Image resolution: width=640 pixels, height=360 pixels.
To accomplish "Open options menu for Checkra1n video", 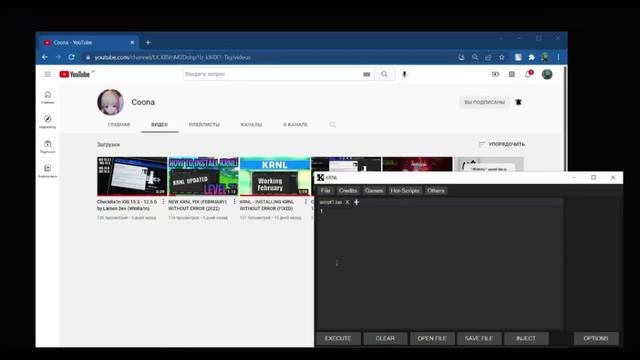I will click(163, 202).
